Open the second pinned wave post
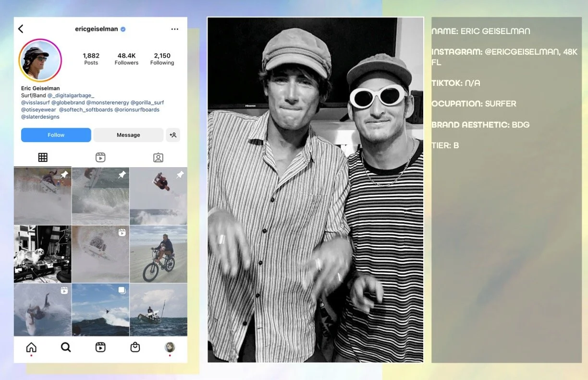 click(100, 196)
